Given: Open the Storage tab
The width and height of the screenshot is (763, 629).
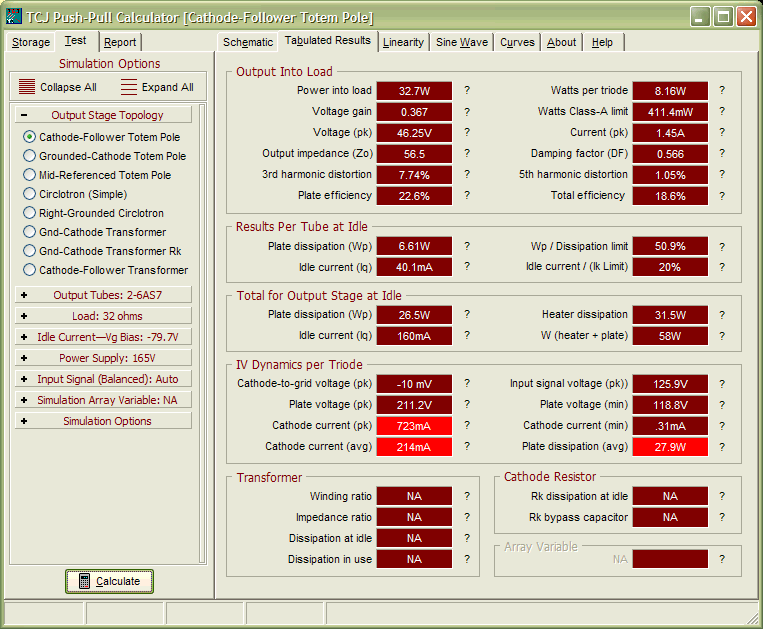Looking at the screenshot, I should [x=30, y=42].
